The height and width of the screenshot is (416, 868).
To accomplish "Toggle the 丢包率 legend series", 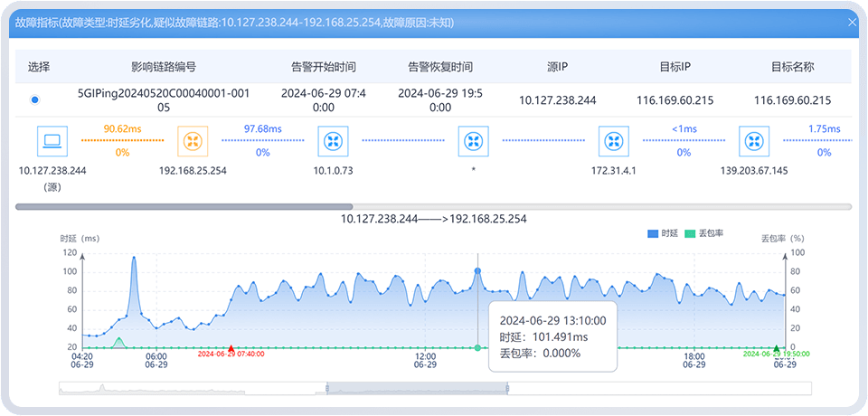I will (704, 233).
